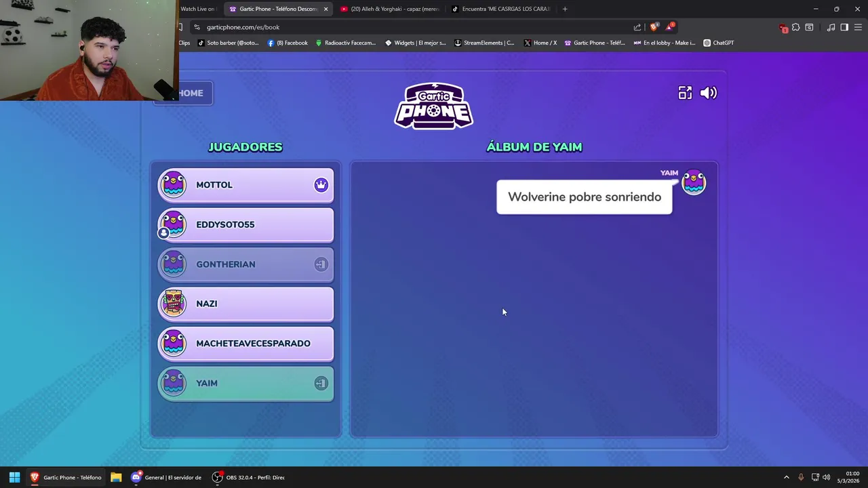Select player EDDYSOTO55 in the list
This screenshot has width=868, height=488.
(x=245, y=224)
